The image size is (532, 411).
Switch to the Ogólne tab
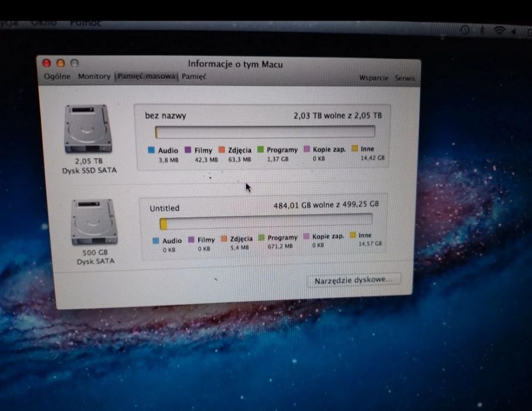tap(57, 76)
